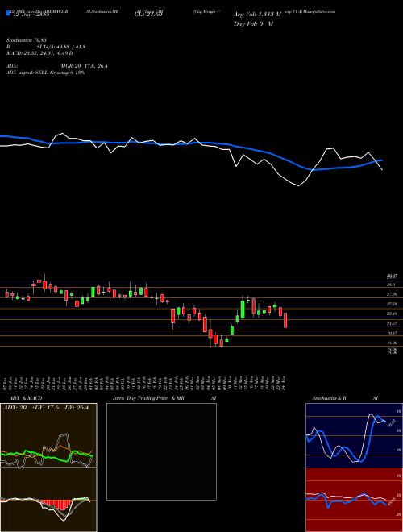Click the white price line's lowest trough
This screenshot has height=532, width=403.
(298, 185)
